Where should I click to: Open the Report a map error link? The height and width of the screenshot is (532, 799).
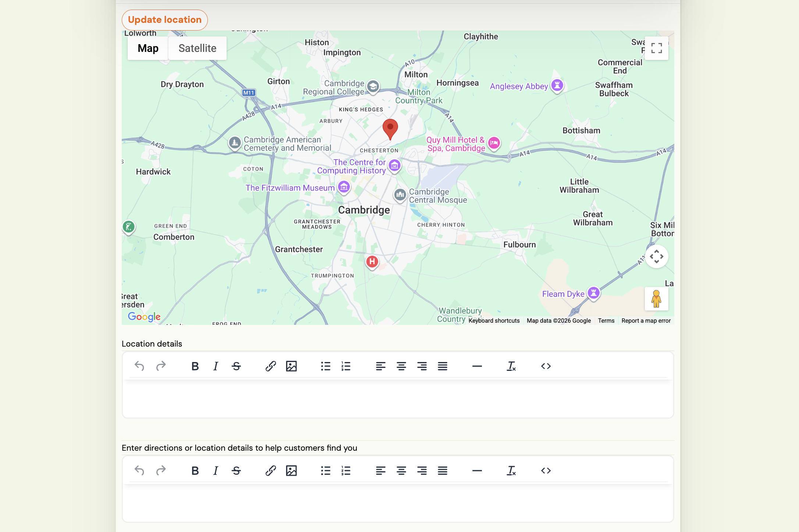coord(646,320)
